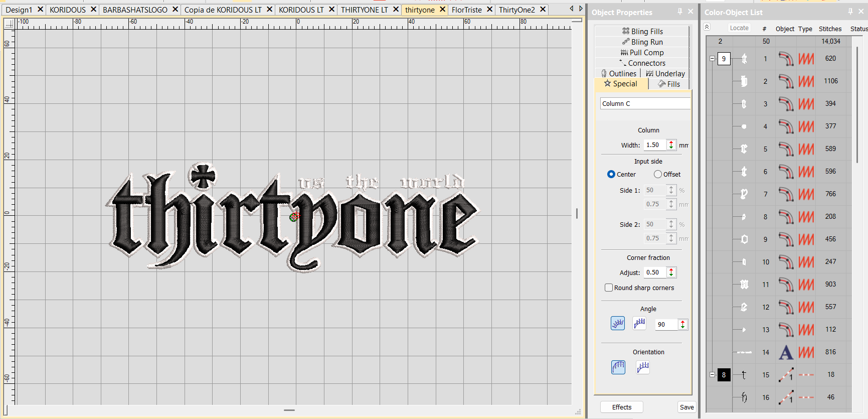Select the Offset input side option

[x=658, y=174]
